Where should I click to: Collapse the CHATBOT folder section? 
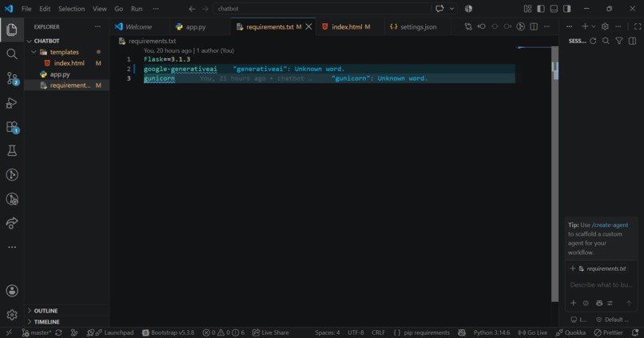(46, 41)
